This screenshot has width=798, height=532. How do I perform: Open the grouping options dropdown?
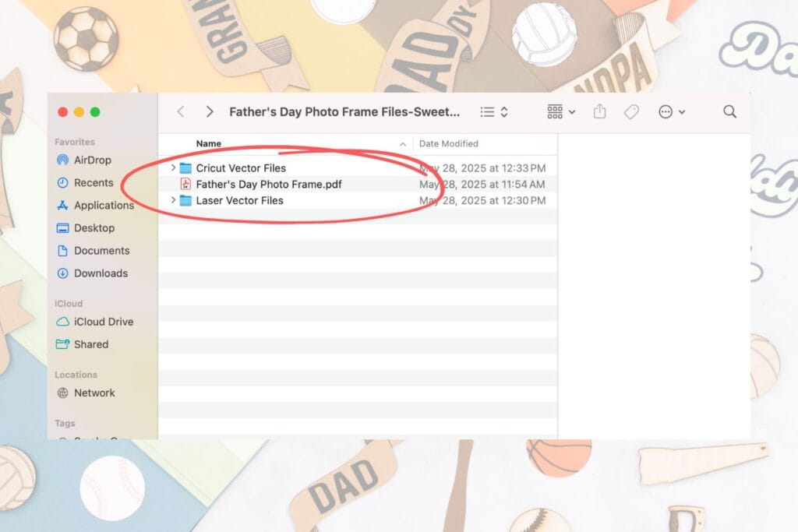click(x=561, y=112)
